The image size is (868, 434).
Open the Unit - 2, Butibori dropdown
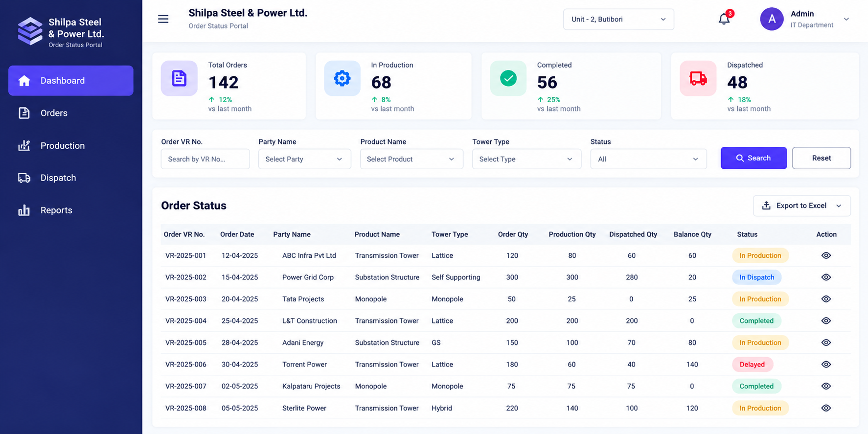pos(618,19)
